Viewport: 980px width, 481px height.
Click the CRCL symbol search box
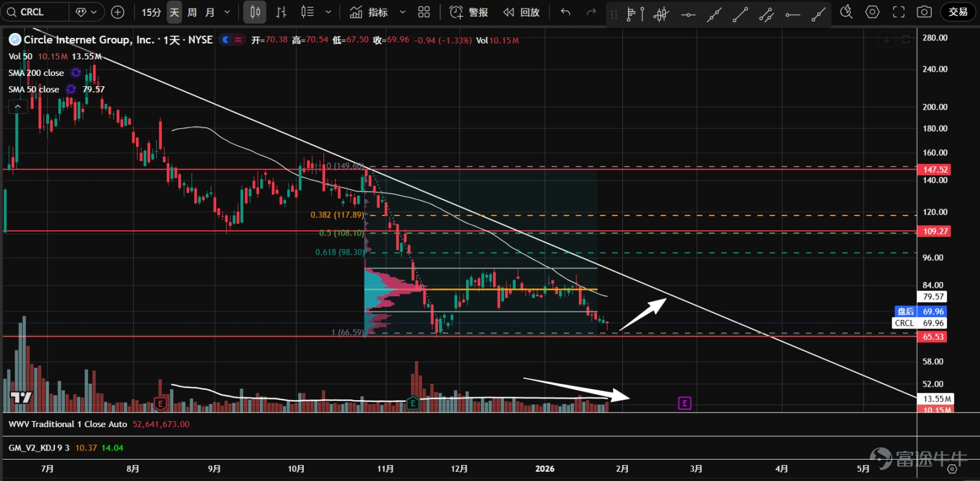[35, 12]
